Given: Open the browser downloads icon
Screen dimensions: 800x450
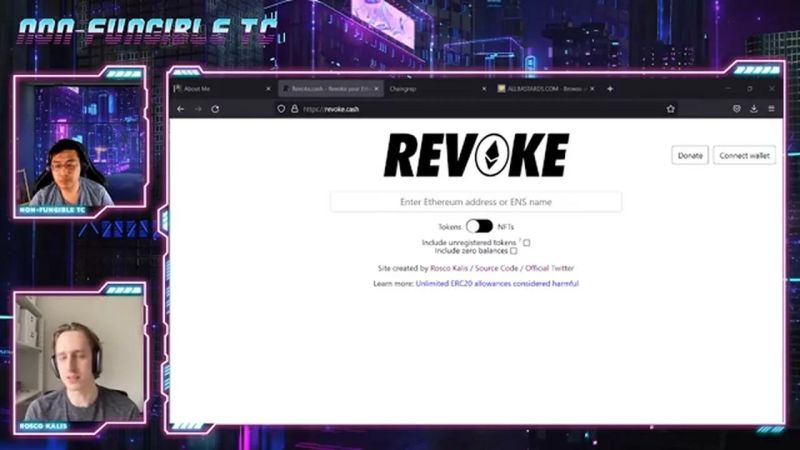Looking at the screenshot, I should coord(754,109).
